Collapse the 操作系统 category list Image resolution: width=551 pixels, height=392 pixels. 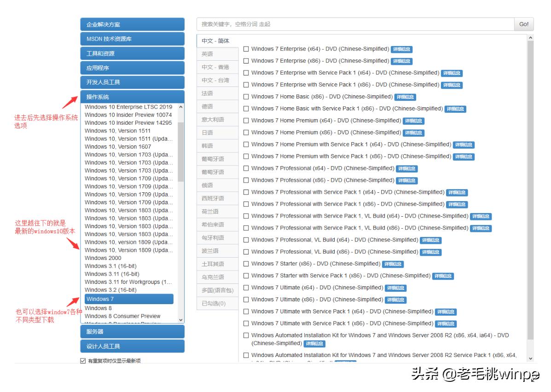(x=132, y=97)
